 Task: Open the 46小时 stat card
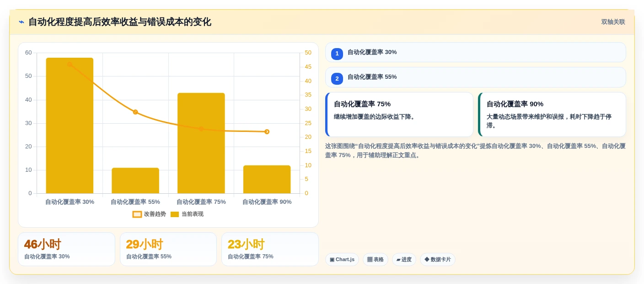pyautogui.click(x=66, y=249)
